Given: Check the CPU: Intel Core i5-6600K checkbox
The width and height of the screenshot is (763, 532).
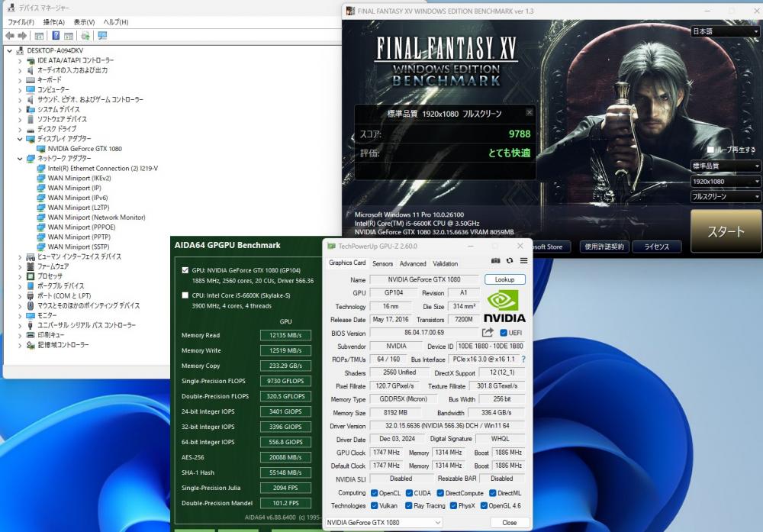Looking at the screenshot, I should [185, 295].
